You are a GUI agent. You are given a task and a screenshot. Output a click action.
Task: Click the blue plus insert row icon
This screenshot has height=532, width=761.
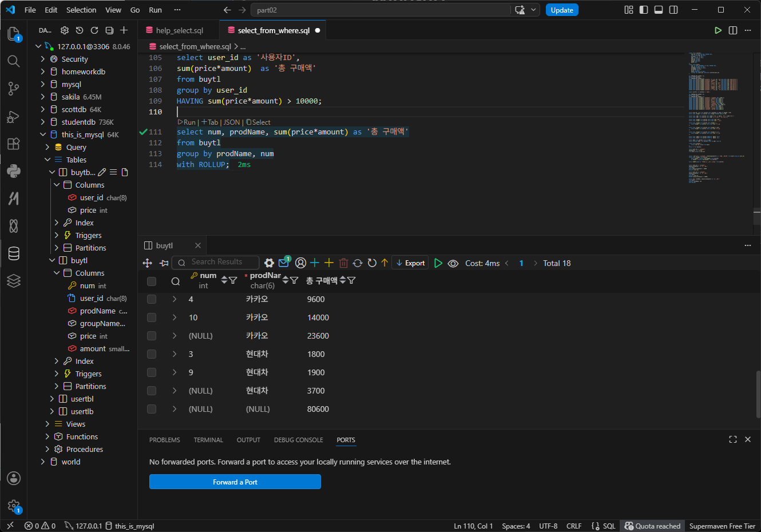[x=315, y=263]
